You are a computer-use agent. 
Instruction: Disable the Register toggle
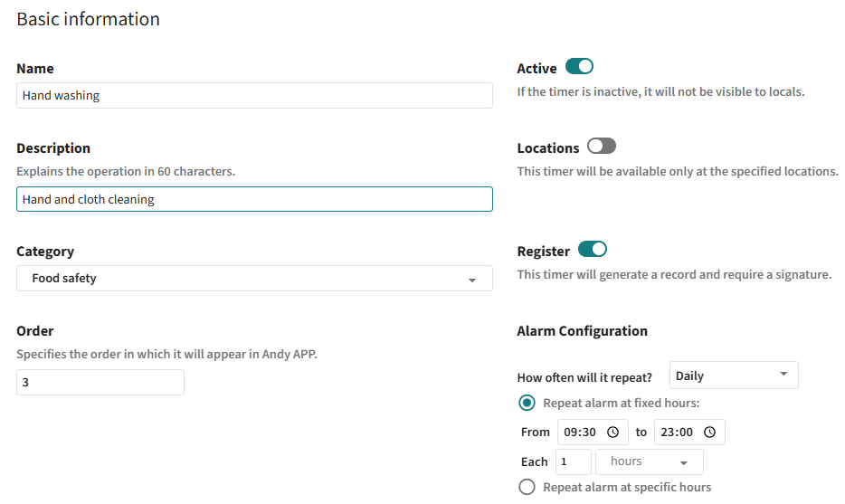593,249
